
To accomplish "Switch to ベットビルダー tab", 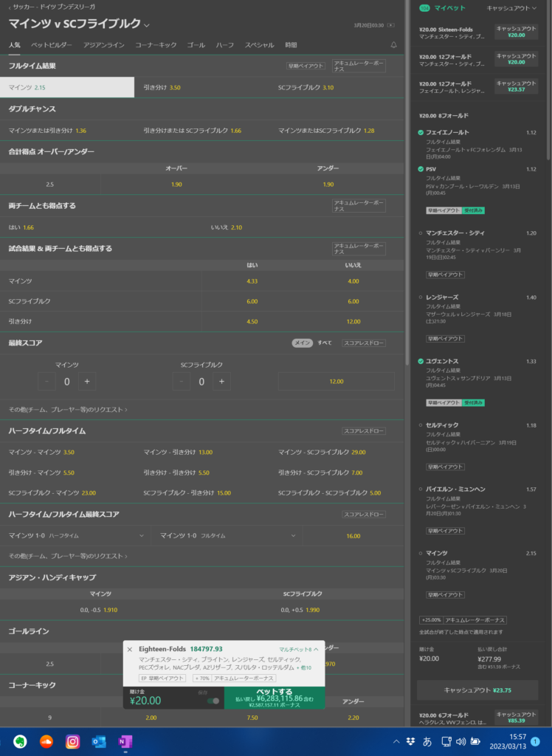I will click(x=52, y=45).
